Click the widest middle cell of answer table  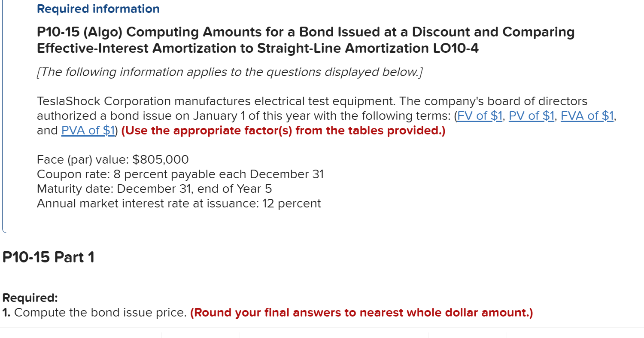334,335
